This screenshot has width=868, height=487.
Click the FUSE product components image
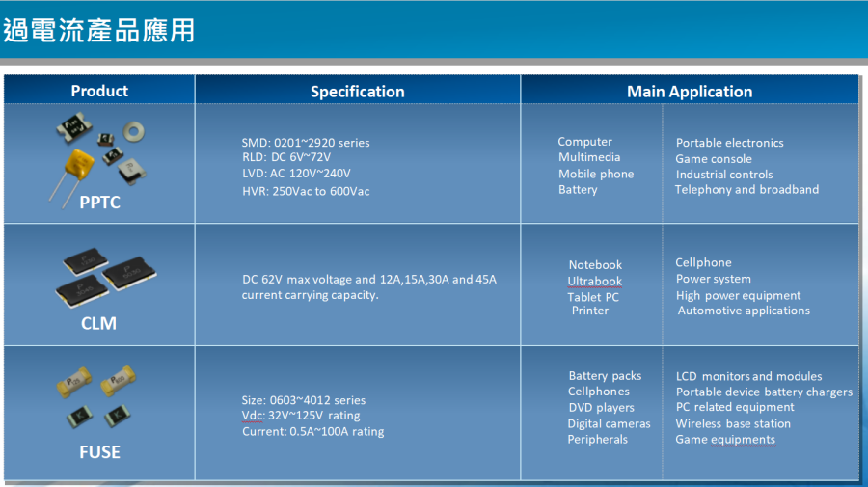point(99,395)
